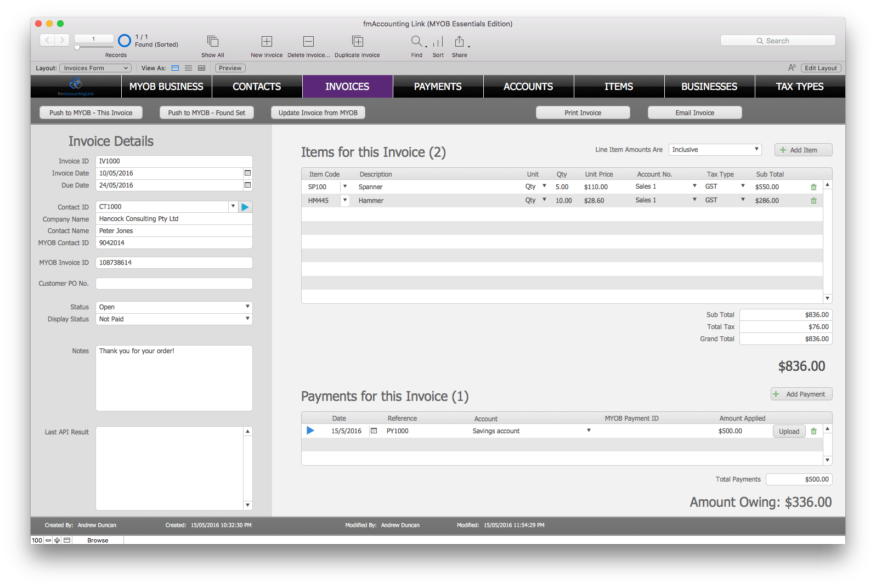Go to contact CT1000 arrow button
The image size is (876, 588).
click(x=245, y=207)
